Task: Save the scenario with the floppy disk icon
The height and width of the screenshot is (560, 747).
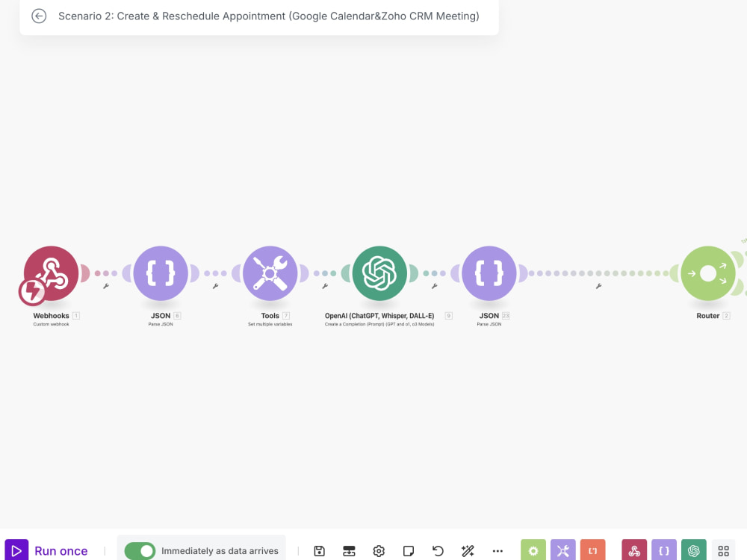Action: pyautogui.click(x=319, y=551)
